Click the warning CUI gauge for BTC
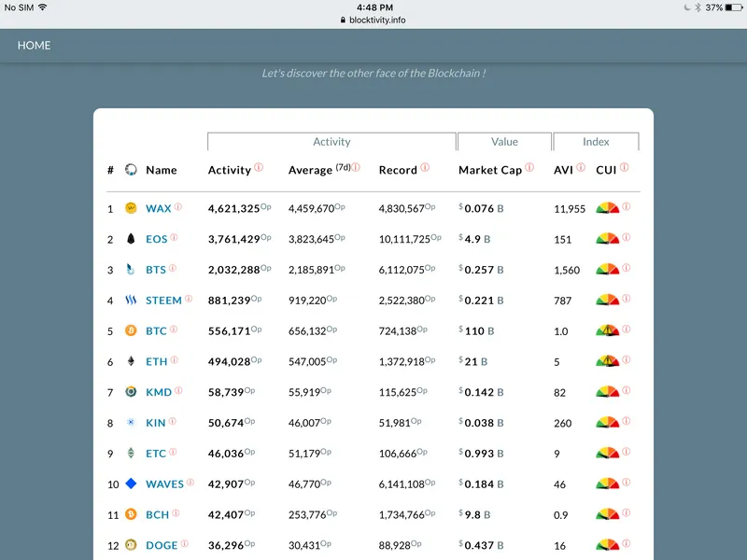The image size is (747, 560). pyautogui.click(x=608, y=330)
